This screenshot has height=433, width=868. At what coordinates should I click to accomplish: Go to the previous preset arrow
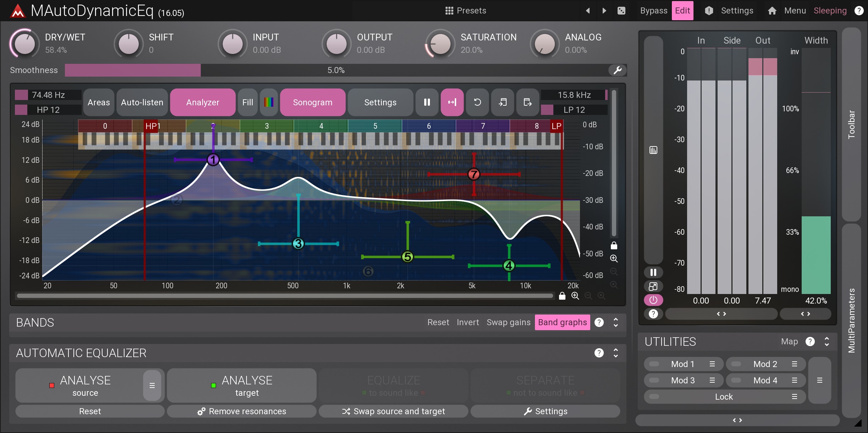[x=588, y=11]
